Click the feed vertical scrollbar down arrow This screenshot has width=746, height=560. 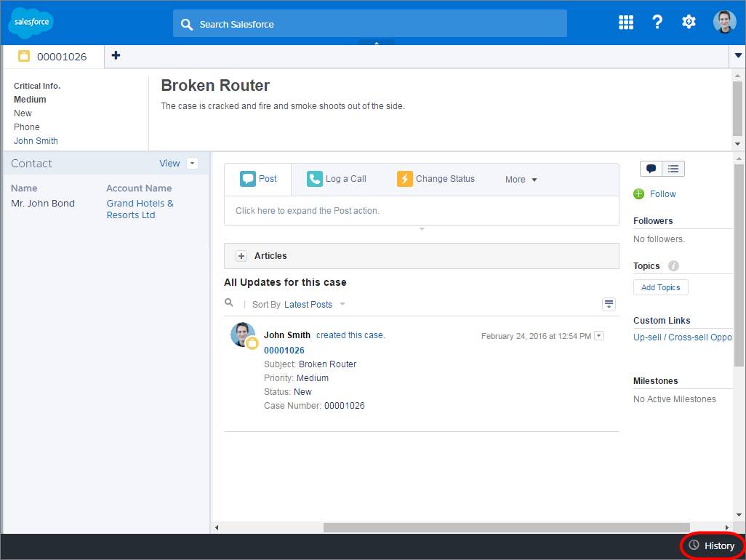tap(739, 515)
